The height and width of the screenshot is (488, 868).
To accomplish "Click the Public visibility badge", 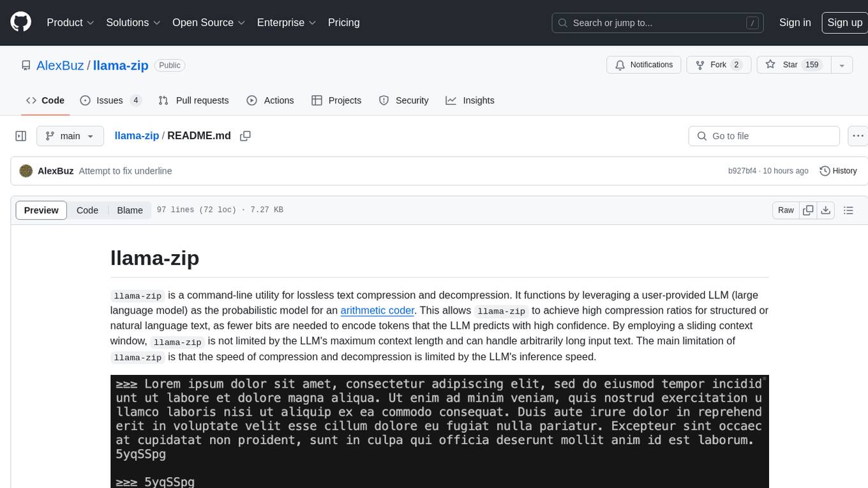I will [x=170, y=65].
